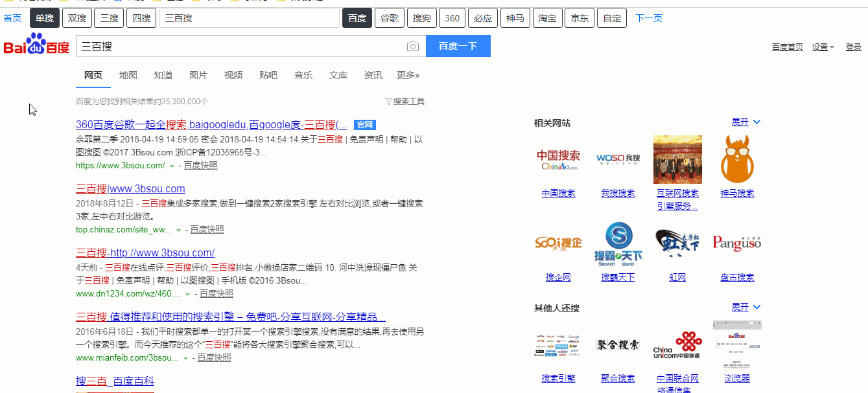Click the 神马搜索 llama icon

(x=737, y=159)
